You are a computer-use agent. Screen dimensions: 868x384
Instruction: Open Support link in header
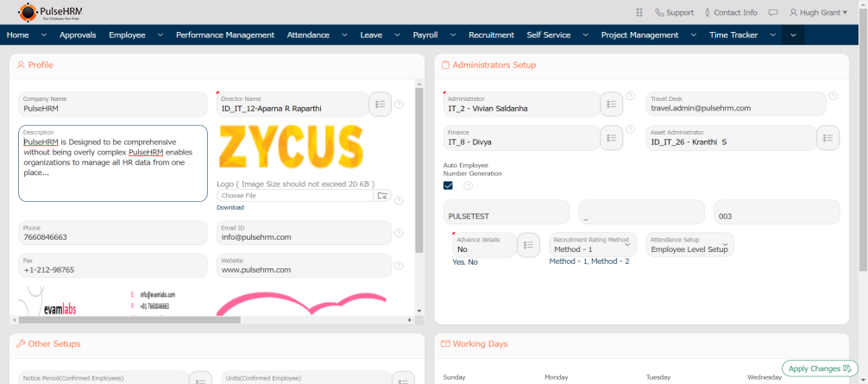pyautogui.click(x=674, y=12)
